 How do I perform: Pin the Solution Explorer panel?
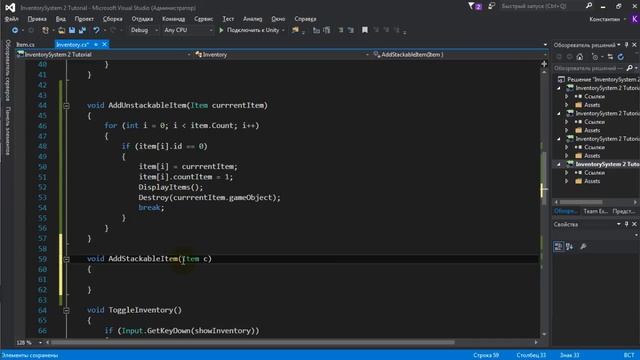point(627,44)
